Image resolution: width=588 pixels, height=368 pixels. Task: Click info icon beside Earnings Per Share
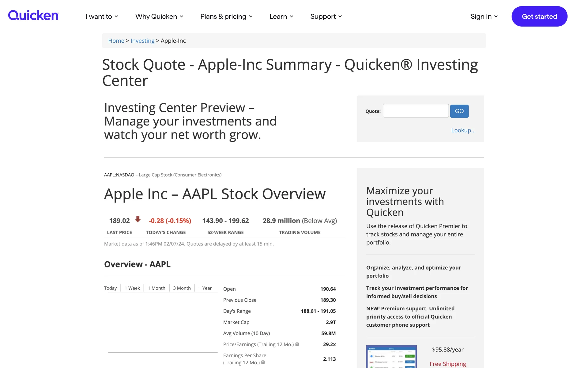(x=263, y=362)
